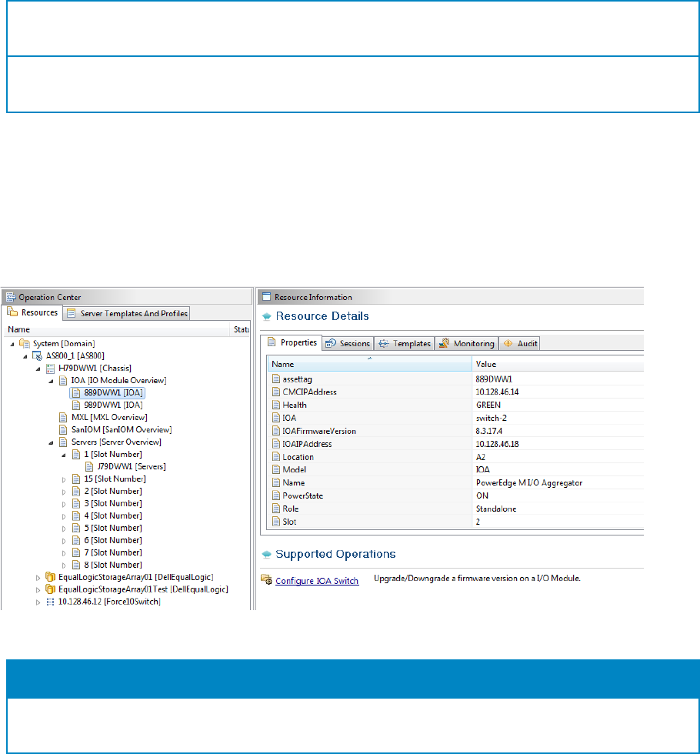Click the Resource Details section bullet icon
The image size is (700, 754).
pos(266,316)
